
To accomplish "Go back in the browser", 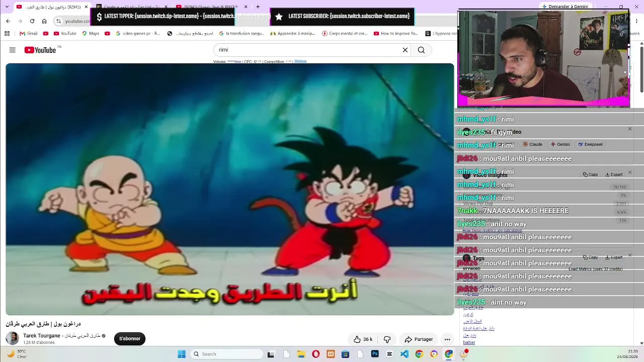I will [x=8, y=21].
